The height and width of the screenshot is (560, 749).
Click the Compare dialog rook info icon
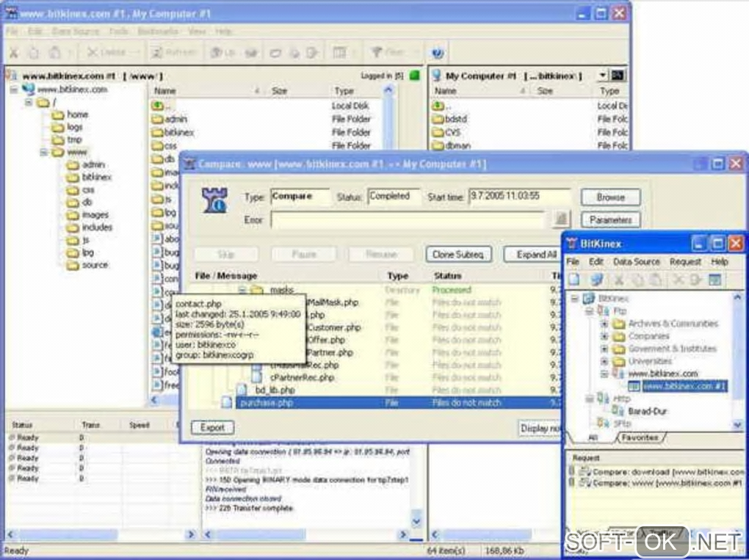214,200
